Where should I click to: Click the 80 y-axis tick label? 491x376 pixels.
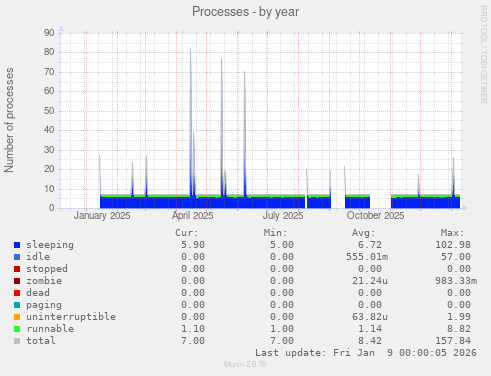pyautogui.click(x=49, y=52)
